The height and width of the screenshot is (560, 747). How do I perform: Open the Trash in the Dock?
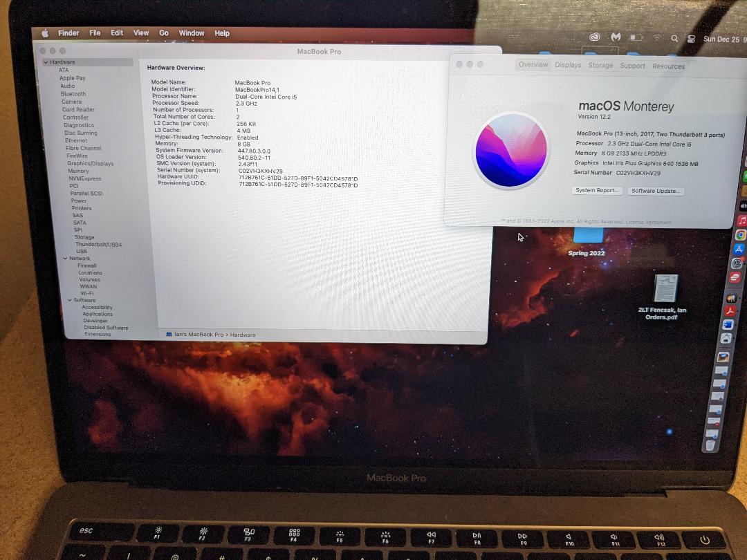710,445
